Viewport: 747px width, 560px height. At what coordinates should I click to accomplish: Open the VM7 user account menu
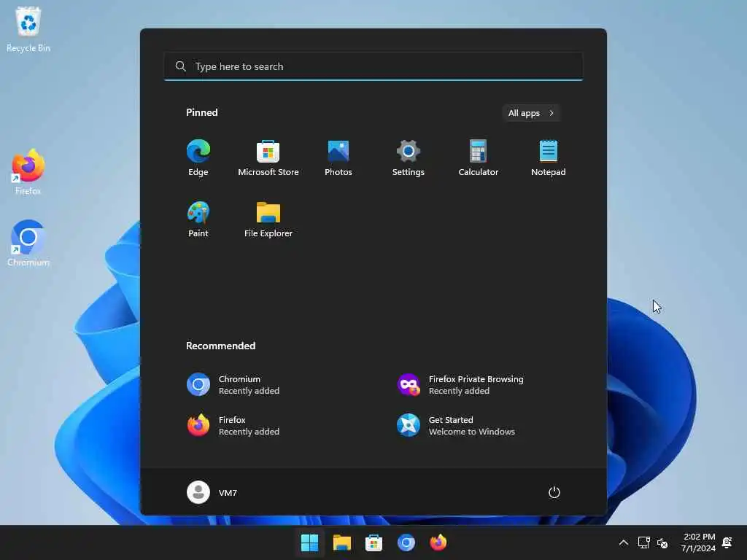(212, 492)
